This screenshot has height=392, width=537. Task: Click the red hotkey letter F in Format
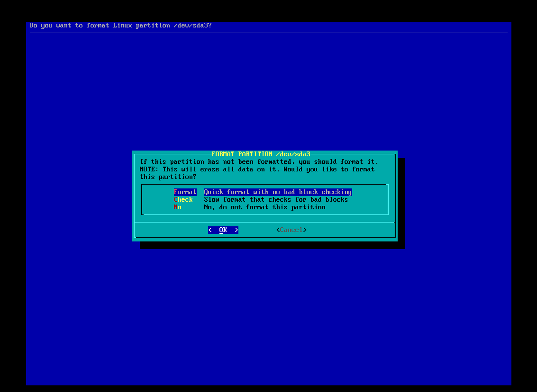(176, 192)
